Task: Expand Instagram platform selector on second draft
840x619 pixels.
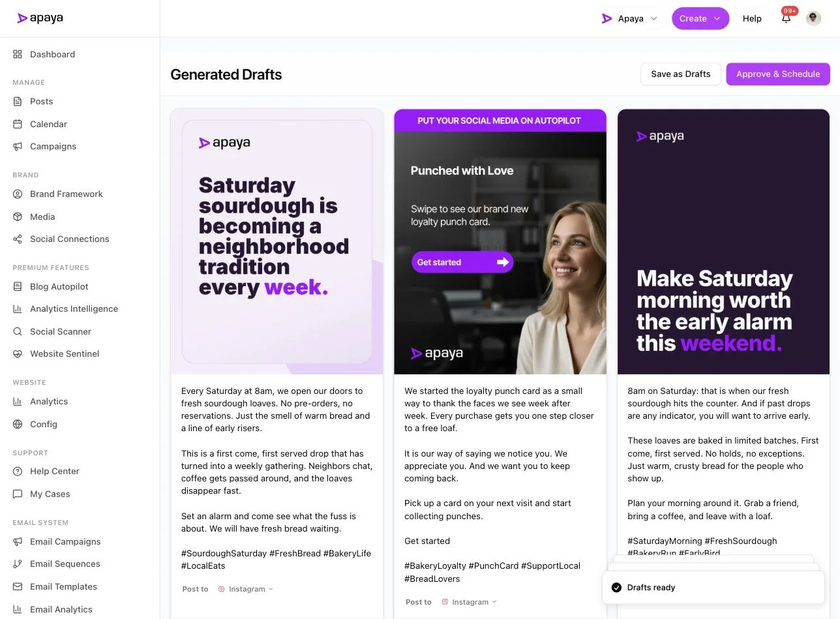Action: (x=469, y=602)
